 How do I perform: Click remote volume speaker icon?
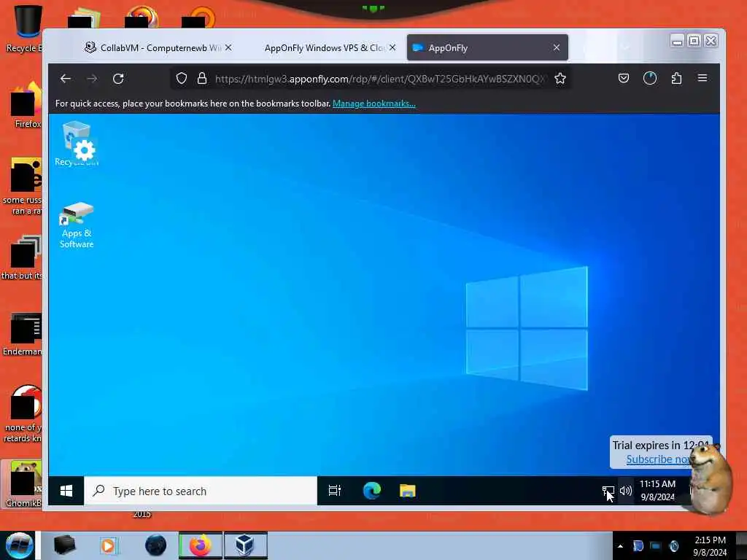[625, 491]
